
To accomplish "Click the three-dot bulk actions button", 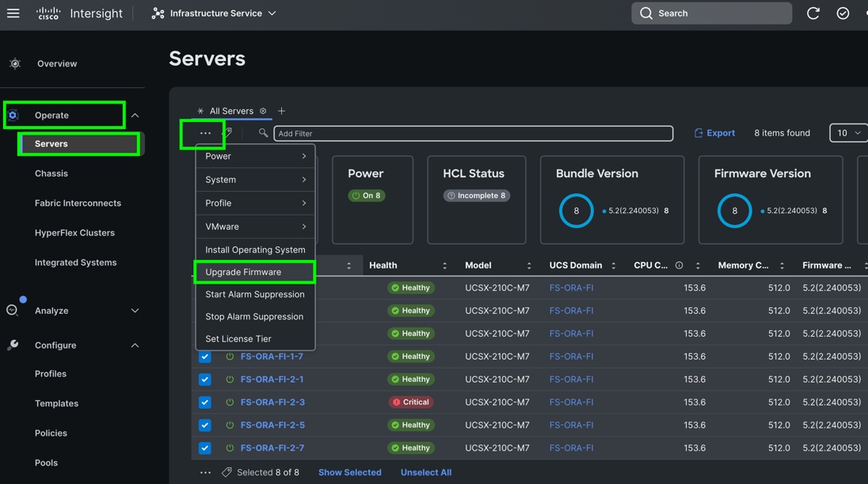I will click(x=205, y=133).
